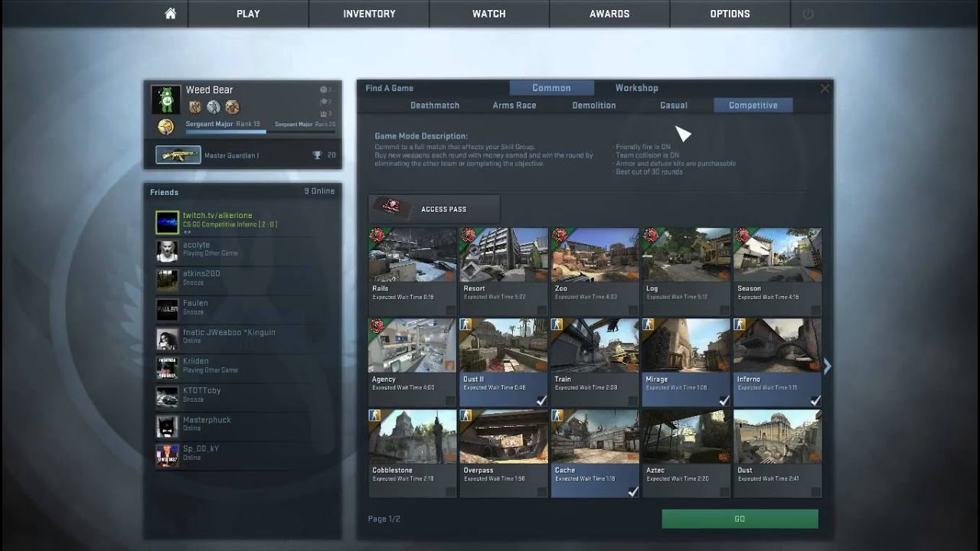Click the Sergeant Major XP progress bar

pyautogui.click(x=260, y=132)
